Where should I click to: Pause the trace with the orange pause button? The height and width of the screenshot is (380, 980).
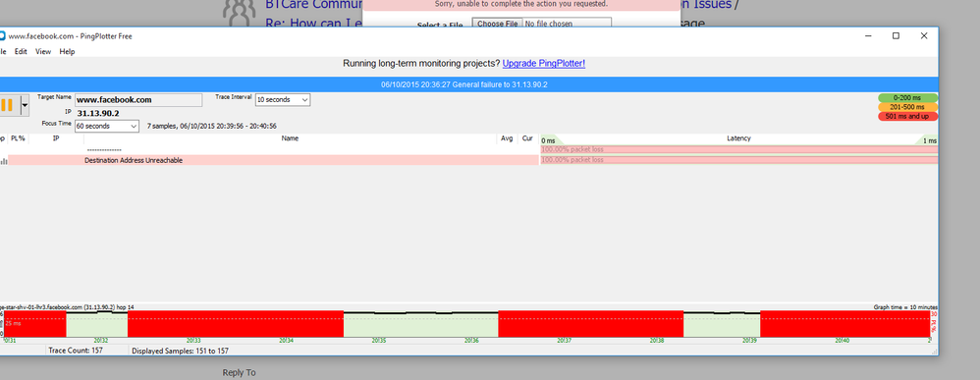(7, 105)
